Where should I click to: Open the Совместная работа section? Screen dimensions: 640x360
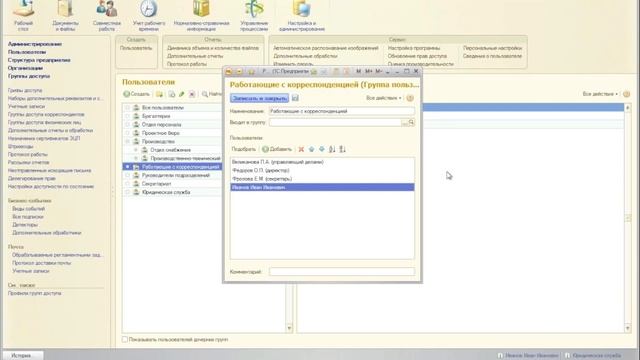(x=107, y=16)
